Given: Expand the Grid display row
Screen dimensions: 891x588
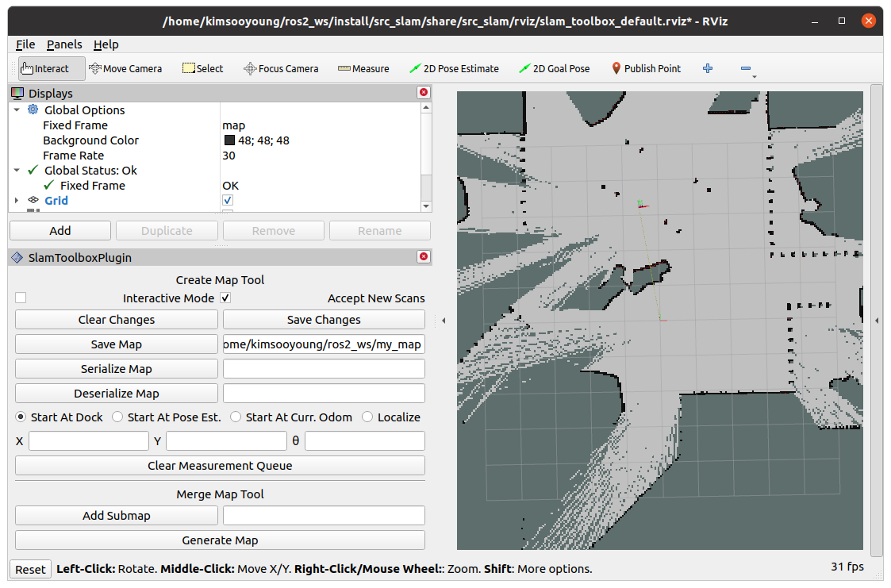Looking at the screenshot, I should 17,200.
